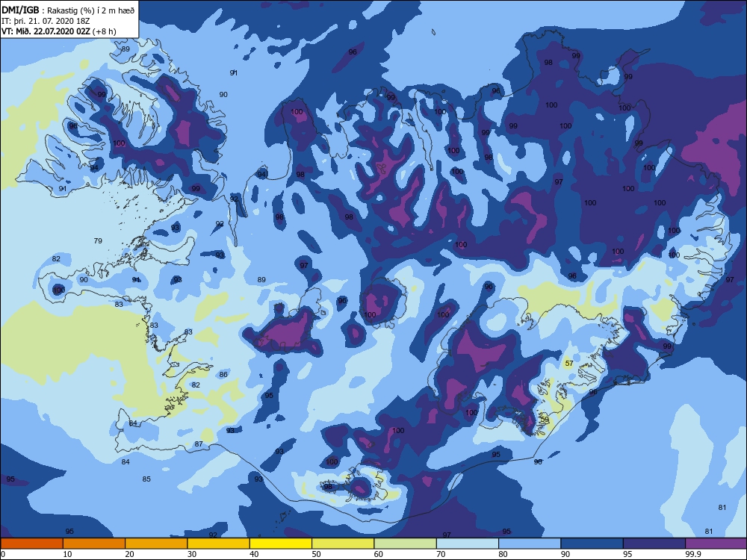The image size is (747, 560).
Task: Click the 80–90 light blue legend swatch
Action: [x=530, y=544]
